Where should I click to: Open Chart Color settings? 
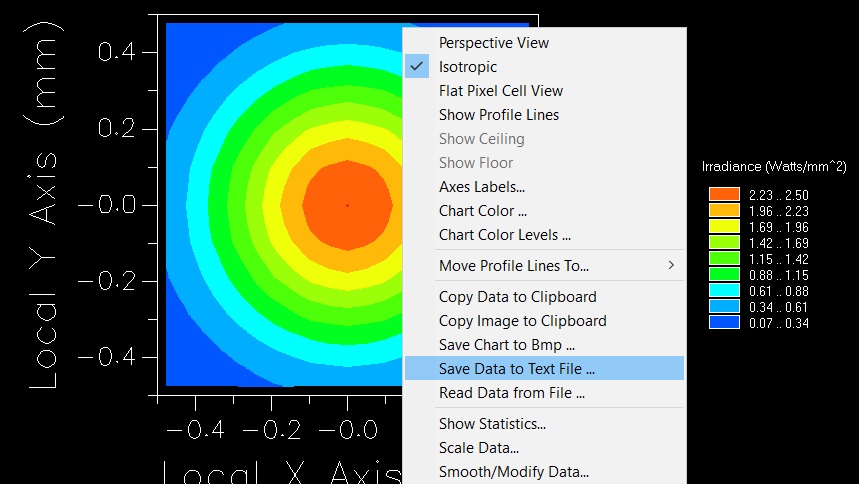point(544,211)
